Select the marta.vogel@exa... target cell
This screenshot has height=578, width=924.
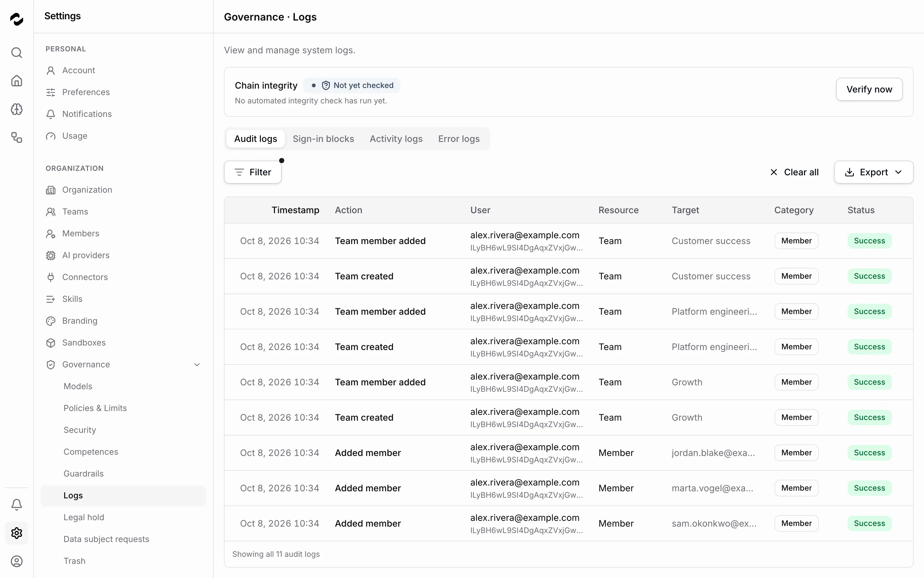(x=713, y=488)
